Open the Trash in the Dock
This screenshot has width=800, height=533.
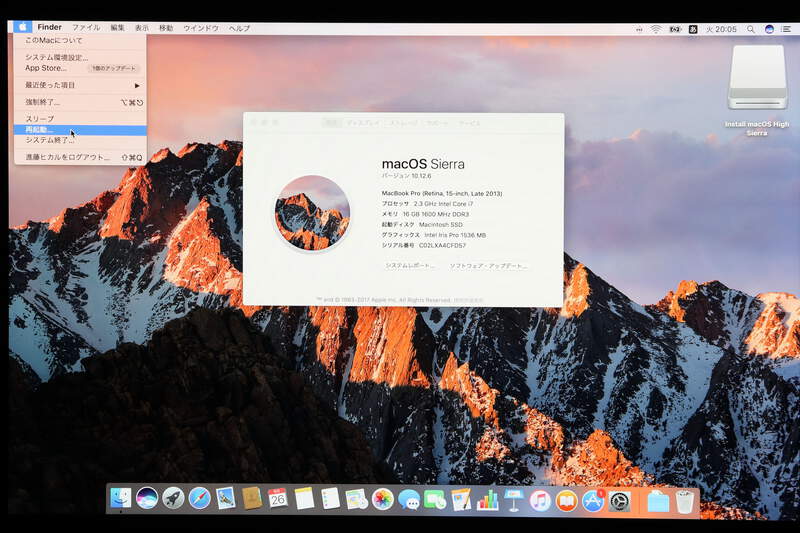pos(685,502)
